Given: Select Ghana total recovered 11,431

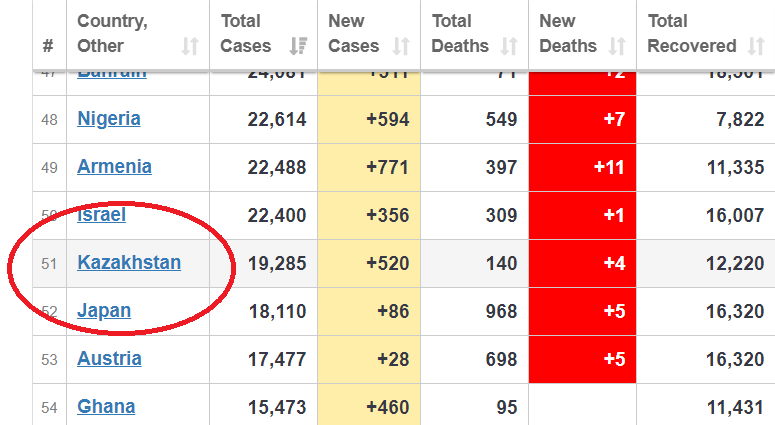Looking at the screenshot, I should point(735,407).
